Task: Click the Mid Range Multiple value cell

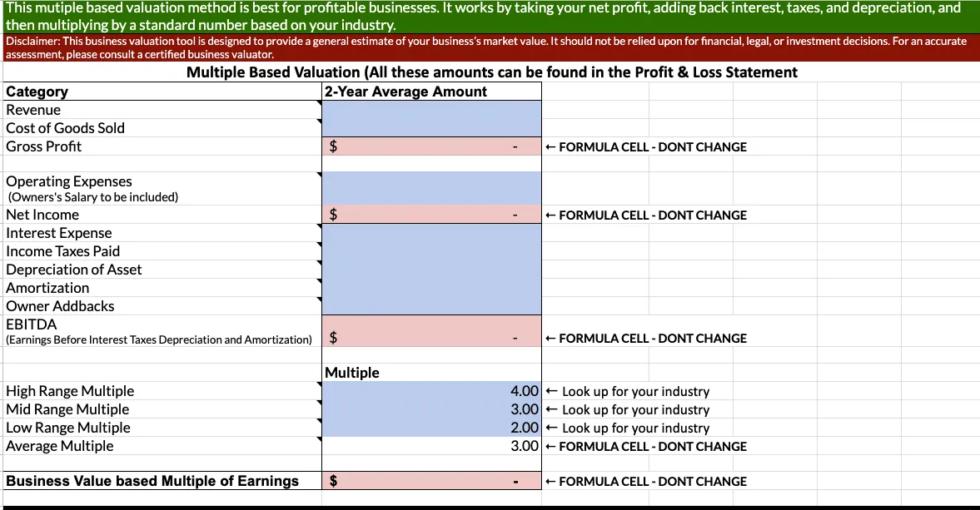Action: click(x=431, y=409)
